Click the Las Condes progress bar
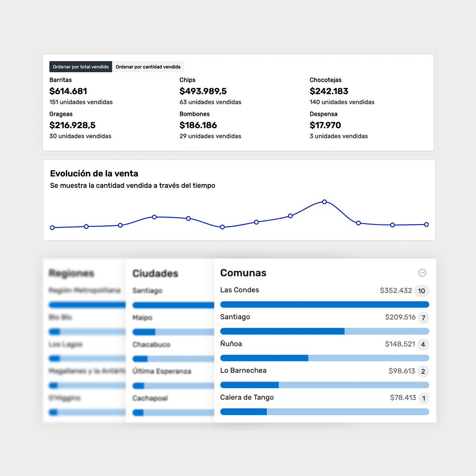476x476 pixels. coord(324,305)
